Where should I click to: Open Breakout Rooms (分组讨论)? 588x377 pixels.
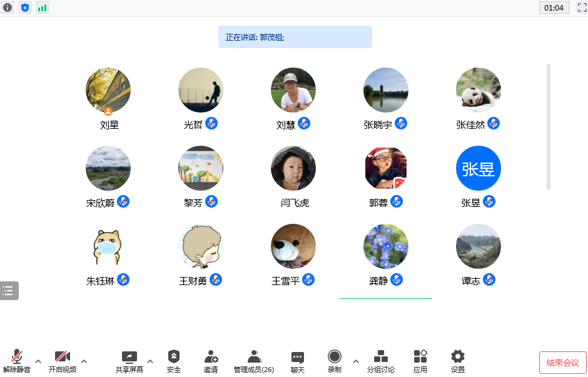(x=380, y=361)
